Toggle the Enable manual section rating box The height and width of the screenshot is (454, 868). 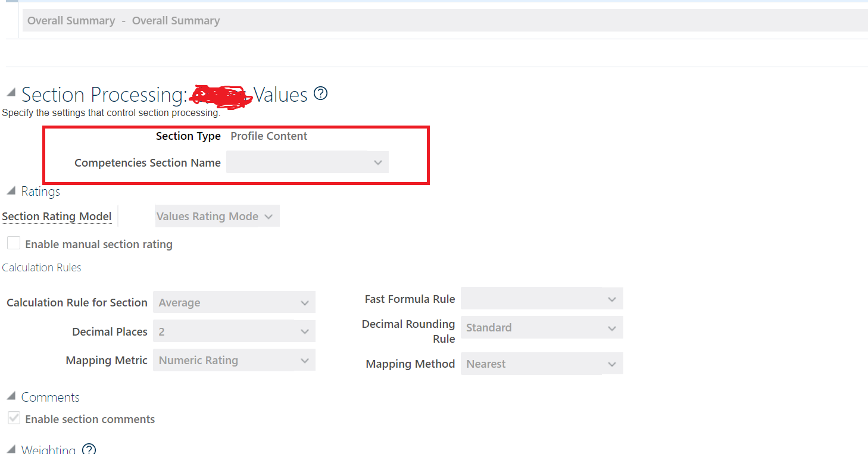tap(14, 242)
